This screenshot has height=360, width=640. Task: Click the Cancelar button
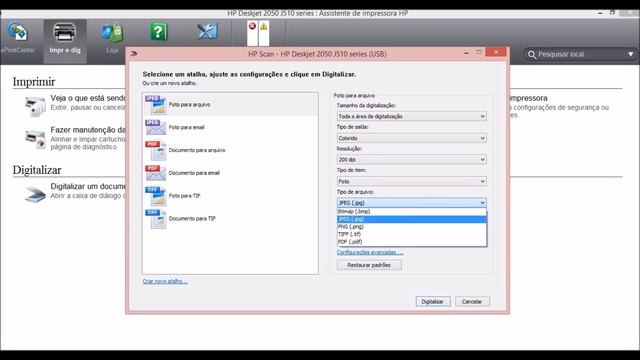[x=472, y=302]
